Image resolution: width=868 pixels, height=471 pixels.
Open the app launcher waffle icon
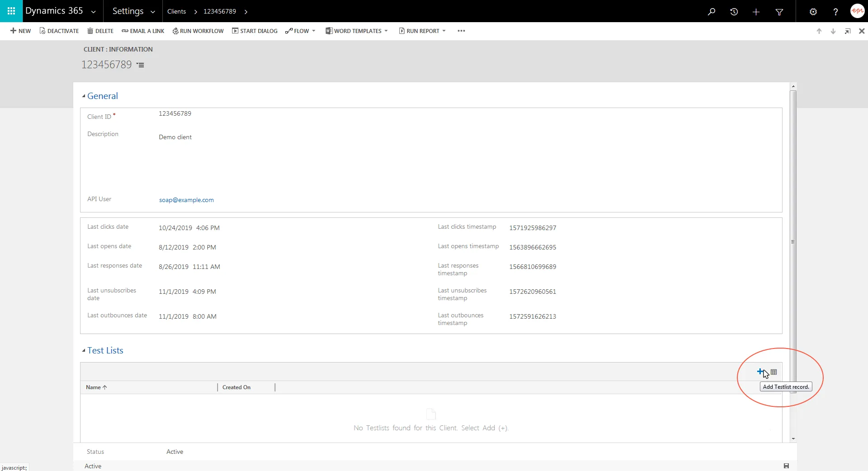[x=11, y=11]
